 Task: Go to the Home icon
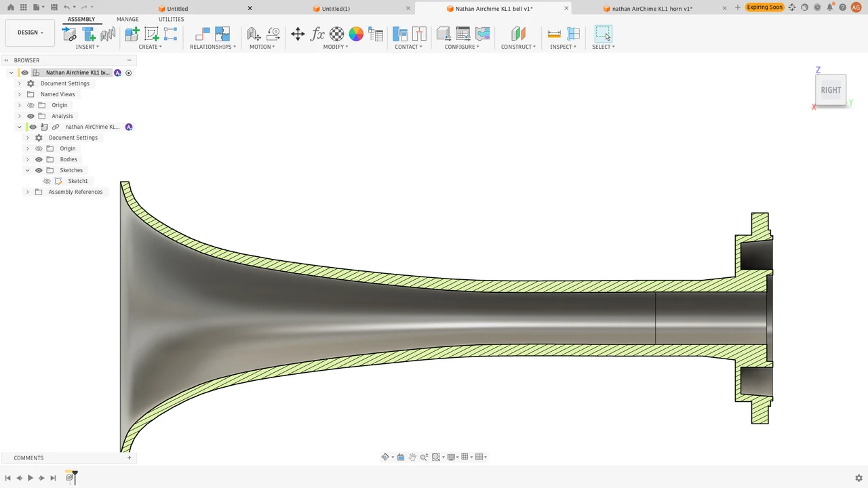coord(10,7)
